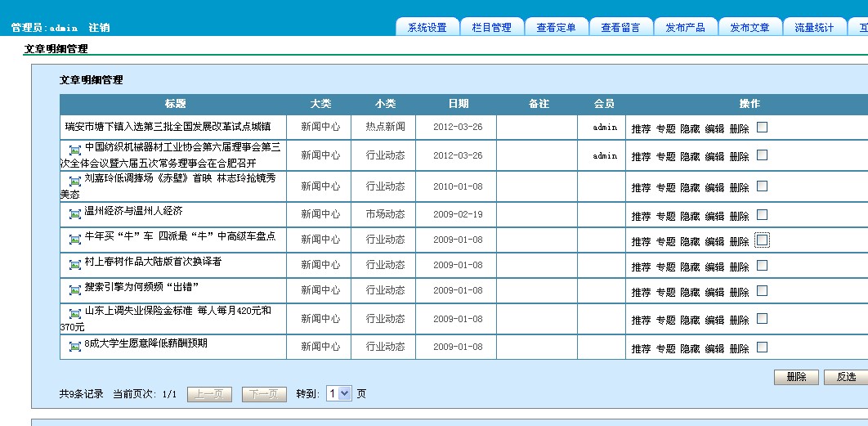Click 推荐 link in 村上春树作品 row
Image resolution: width=868 pixels, height=426 pixels.
point(641,267)
